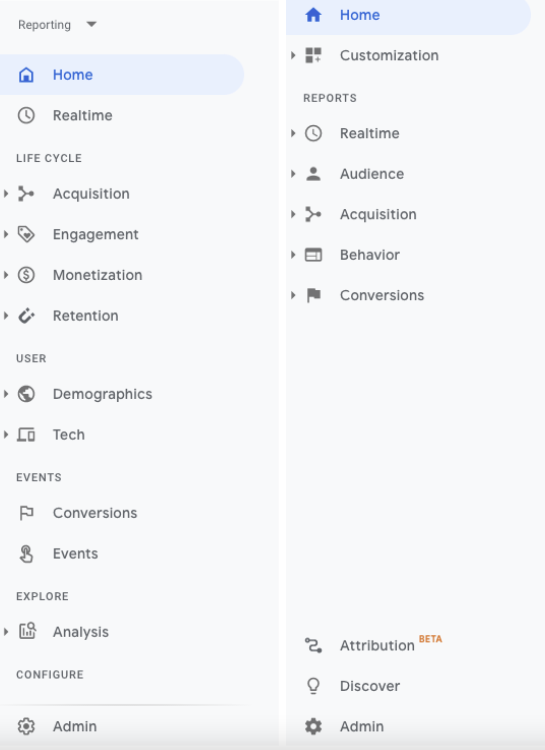The width and height of the screenshot is (545, 750).
Task: Click the Events touch icon
Action: coord(26,554)
